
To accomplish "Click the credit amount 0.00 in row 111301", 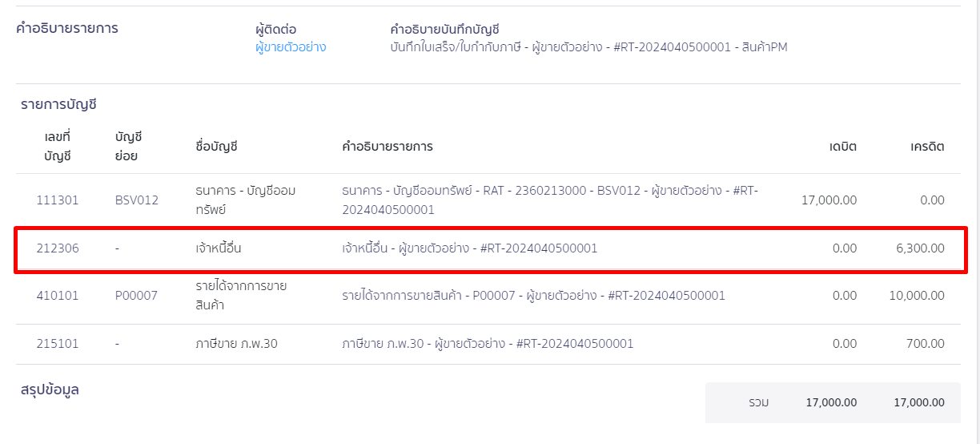I will [932, 200].
